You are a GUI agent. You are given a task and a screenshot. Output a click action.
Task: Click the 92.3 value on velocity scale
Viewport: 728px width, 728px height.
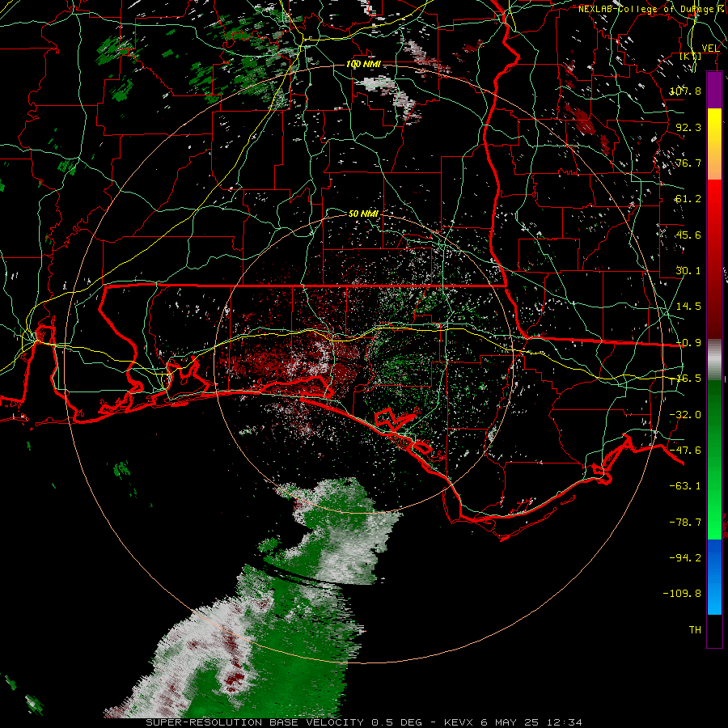point(688,127)
